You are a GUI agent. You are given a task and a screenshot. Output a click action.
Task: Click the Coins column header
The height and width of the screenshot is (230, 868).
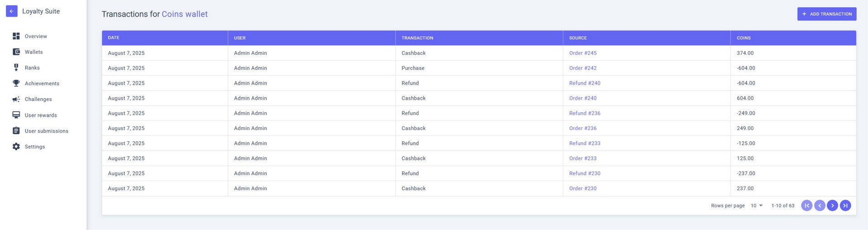[x=743, y=38]
